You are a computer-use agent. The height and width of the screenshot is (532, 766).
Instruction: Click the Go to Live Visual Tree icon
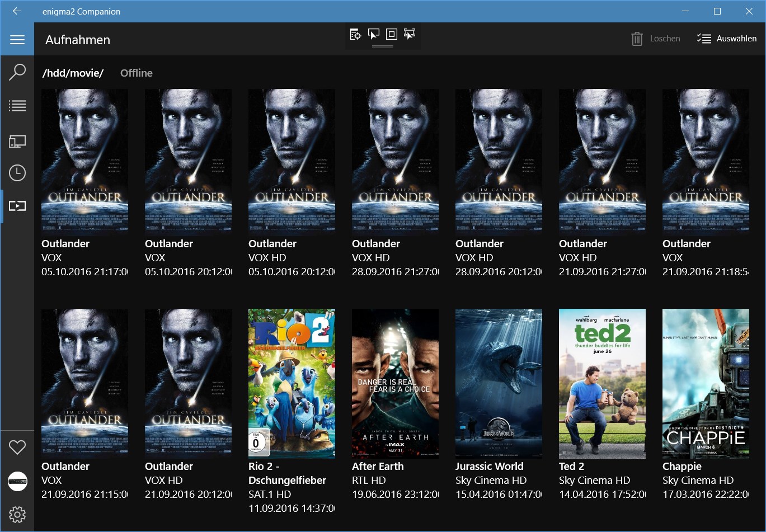tap(356, 35)
